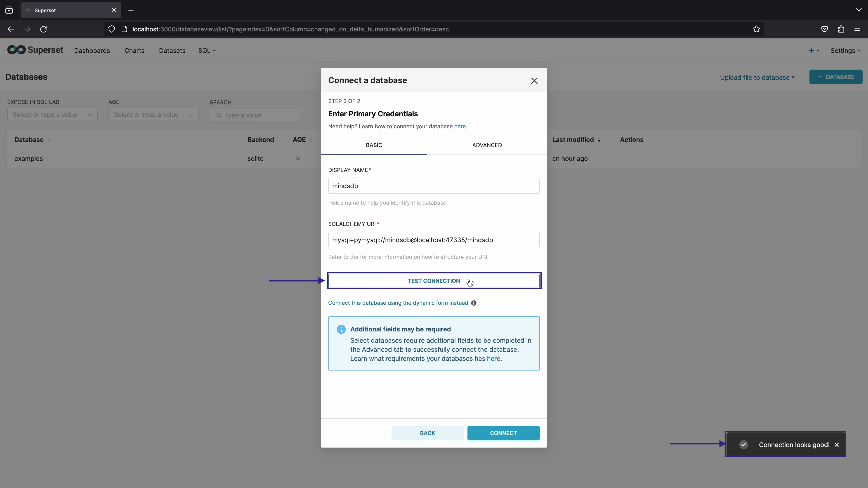Navigate back using the browser arrow
868x488 pixels.
point(10,29)
